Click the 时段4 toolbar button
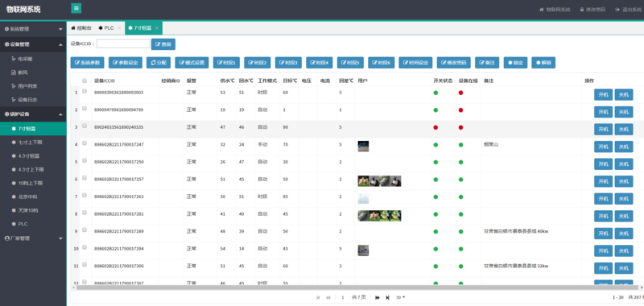Image resolution: width=644 pixels, height=306 pixels. click(x=319, y=63)
